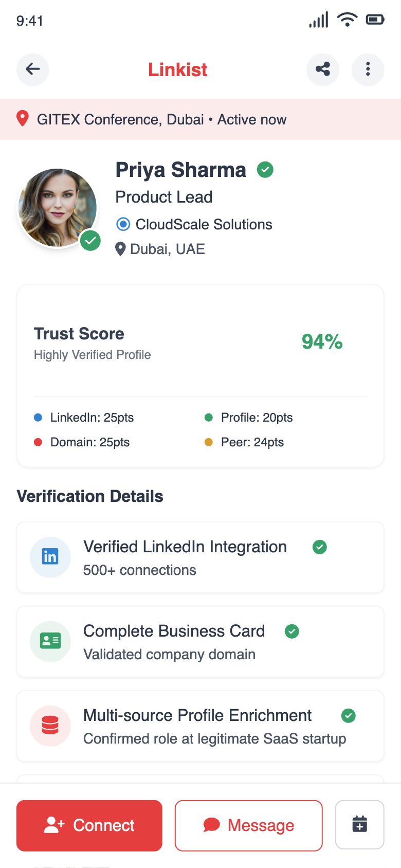The height and width of the screenshot is (868, 401).
Task: Select the Linkist title in the header
Action: pyautogui.click(x=177, y=69)
